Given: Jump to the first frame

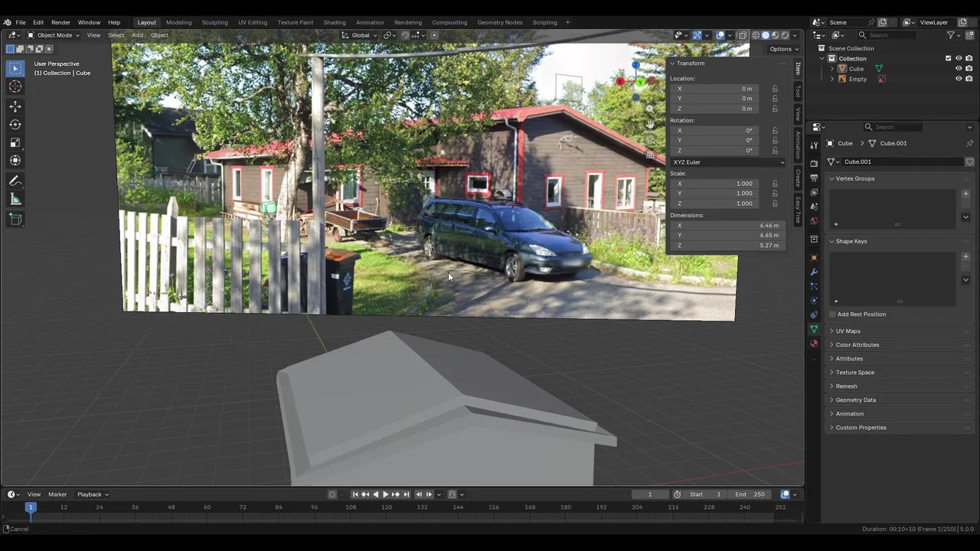Looking at the screenshot, I should pos(354,494).
